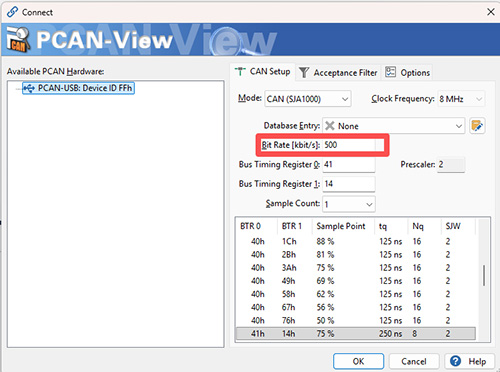Click the USB icon beside PCAN-USB device
Screen dimensions: 500x372
tap(29, 88)
